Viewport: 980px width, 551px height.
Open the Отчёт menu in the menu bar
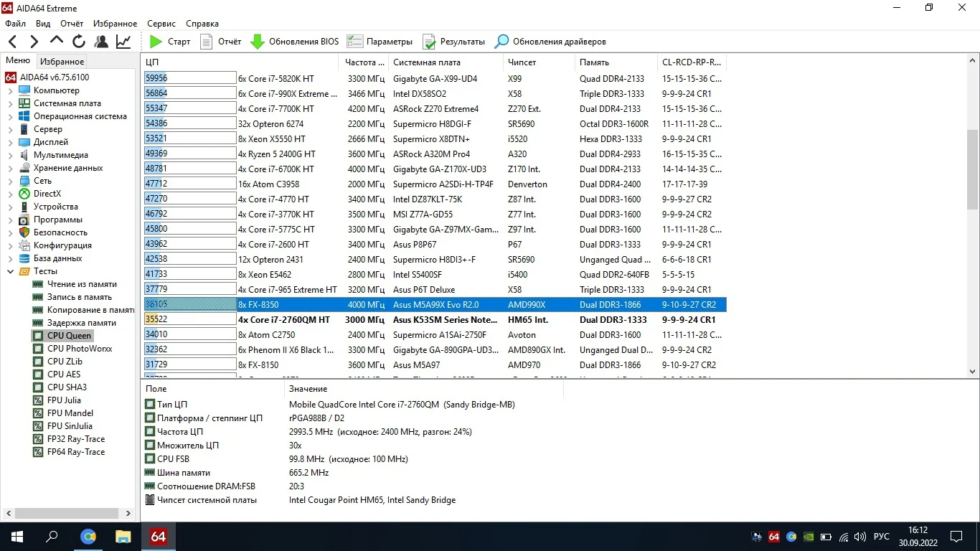[x=72, y=24]
